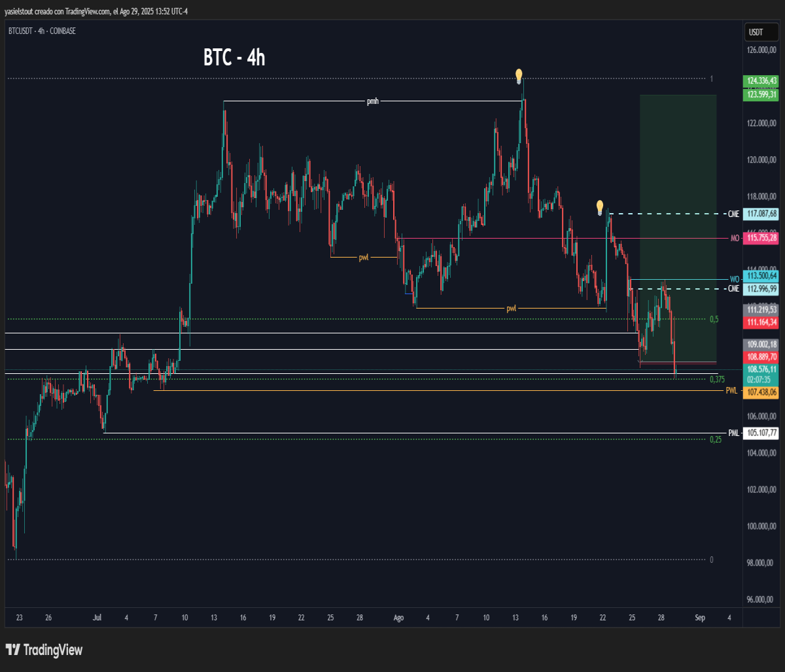
Task: Click the grey 109.002,18 price label
Action: [x=761, y=344]
